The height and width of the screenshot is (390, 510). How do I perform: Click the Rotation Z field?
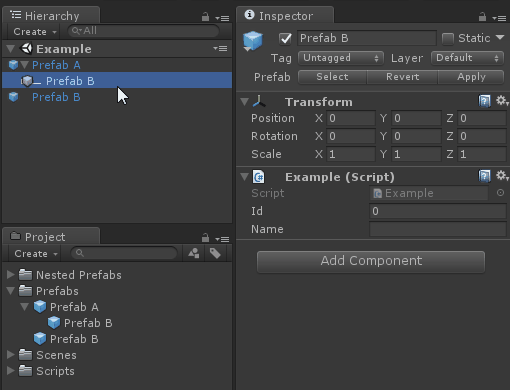tap(482, 136)
